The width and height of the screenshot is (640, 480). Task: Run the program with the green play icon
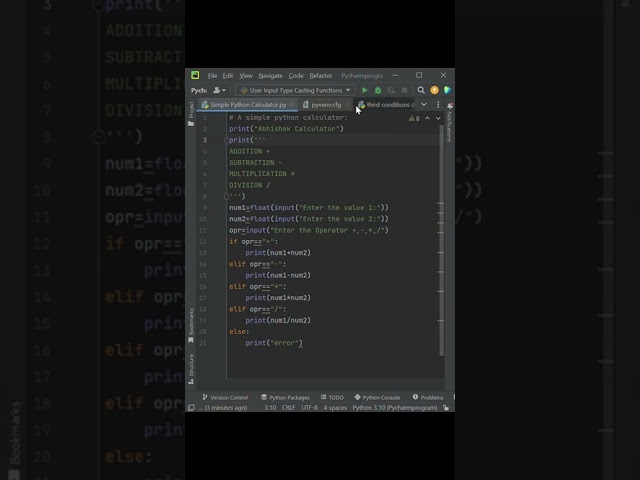click(x=364, y=90)
